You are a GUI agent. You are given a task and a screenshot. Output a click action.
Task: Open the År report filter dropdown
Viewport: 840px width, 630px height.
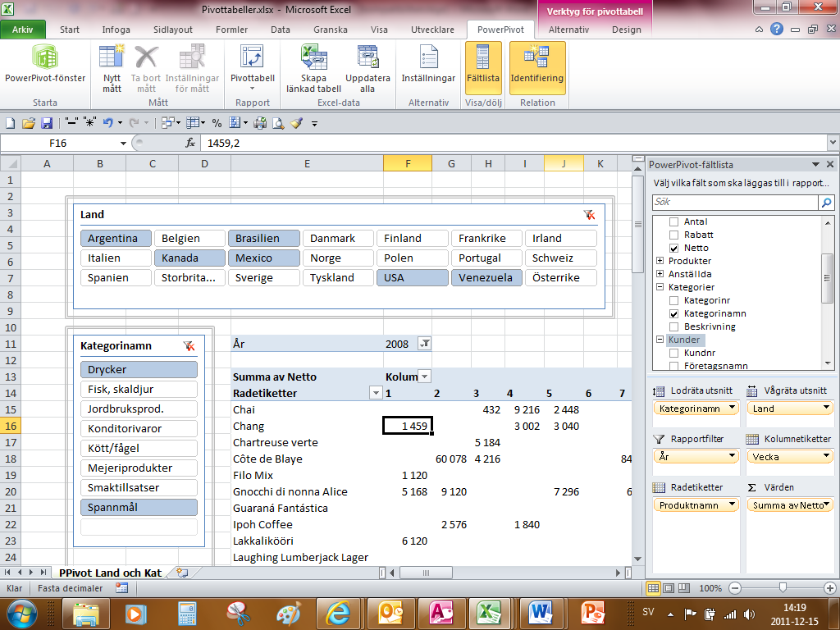point(424,344)
